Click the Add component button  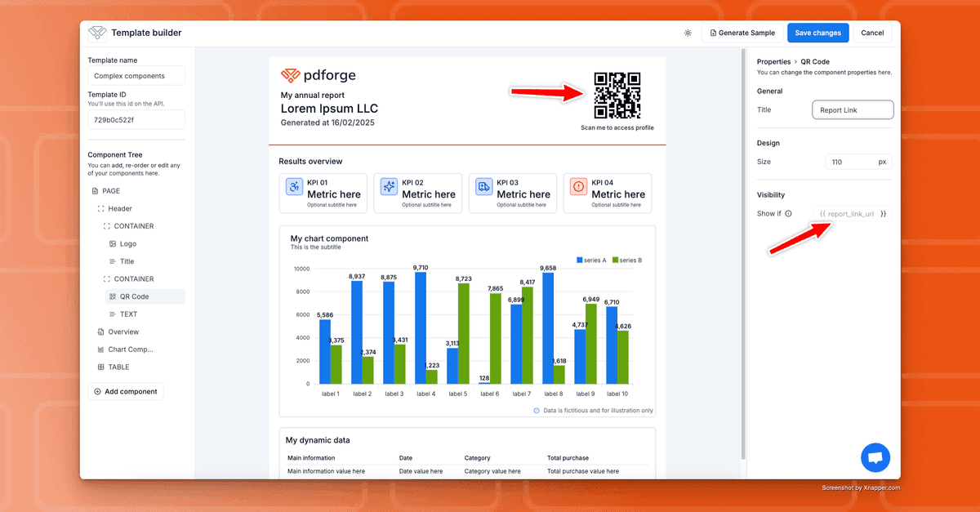point(126,392)
